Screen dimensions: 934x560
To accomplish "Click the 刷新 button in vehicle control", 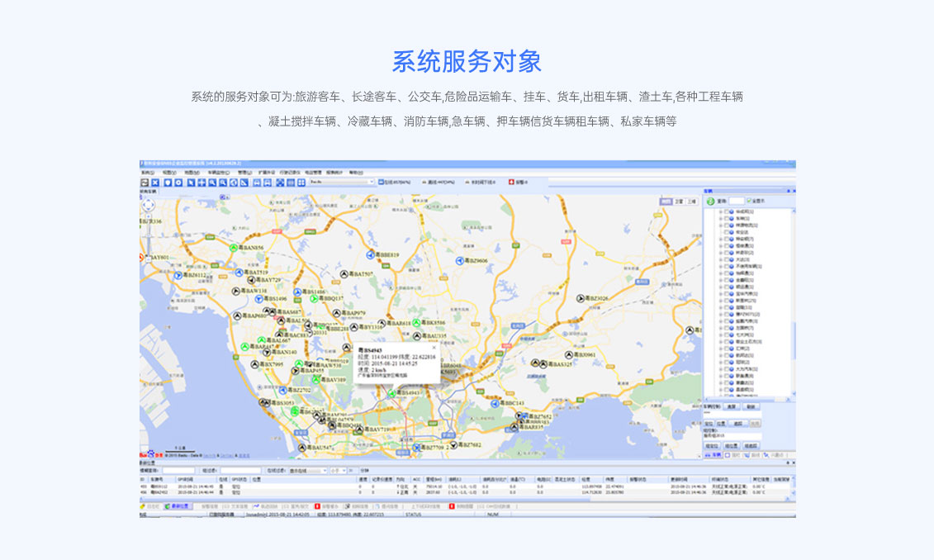I will click(x=751, y=406).
